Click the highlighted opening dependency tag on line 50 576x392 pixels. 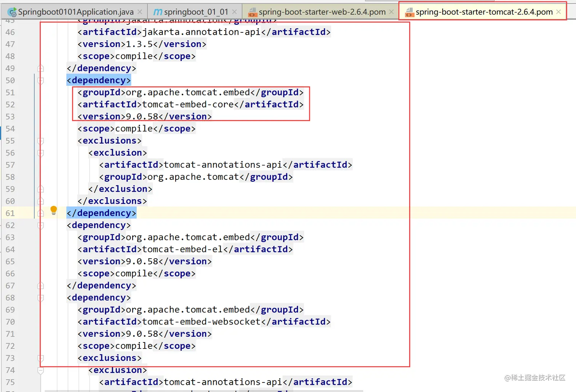(99, 80)
